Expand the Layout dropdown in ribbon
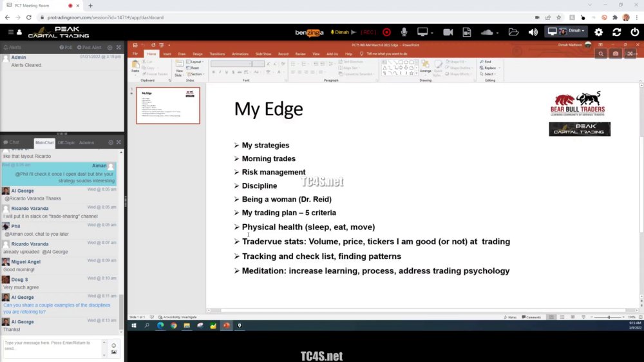Viewport: 644px width, 362px height. [x=196, y=62]
